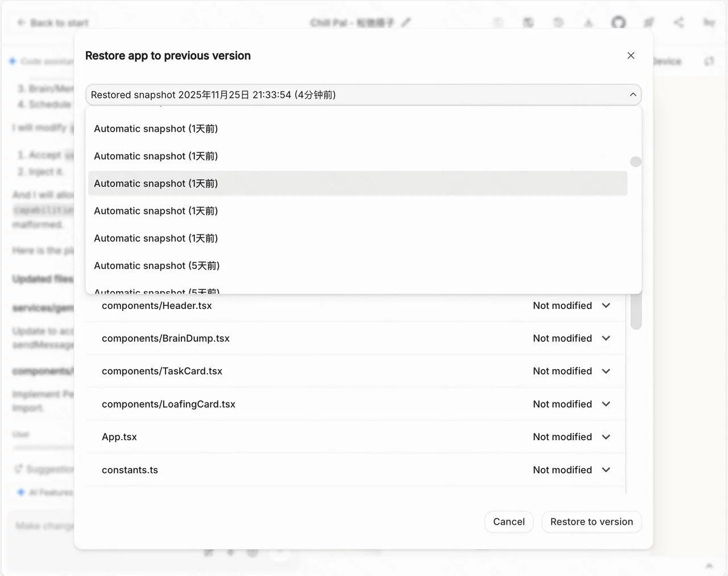
Task: Click the Back to start arrow
Action: tap(22, 23)
